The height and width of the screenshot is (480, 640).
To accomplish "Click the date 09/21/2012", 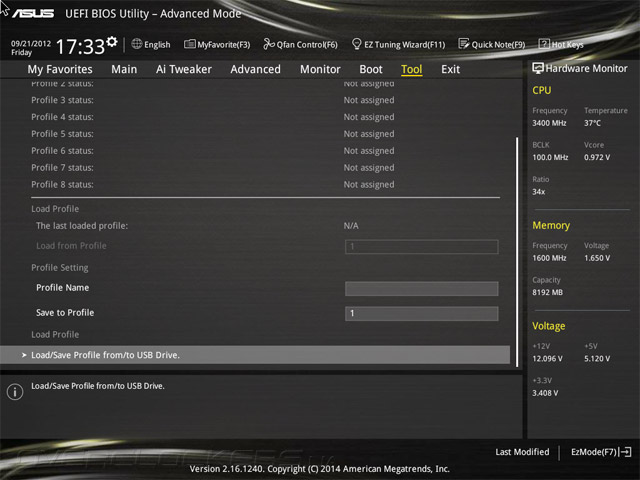I will point(31,43).
